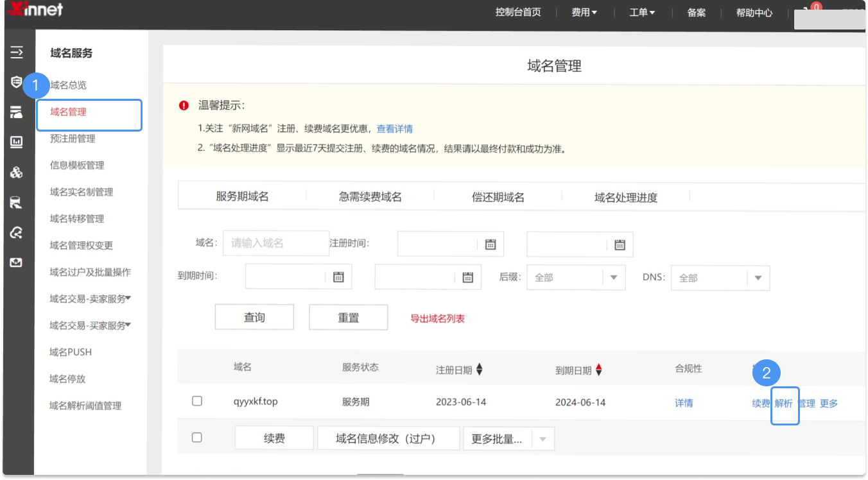Select 信息模板管理 in the side menu
This screenshot has height=480, width=868.
[x=77, y=165]
